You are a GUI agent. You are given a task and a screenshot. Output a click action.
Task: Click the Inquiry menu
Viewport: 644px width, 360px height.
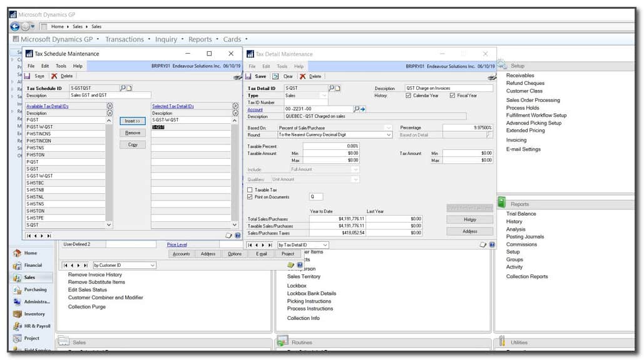[166, 39]
